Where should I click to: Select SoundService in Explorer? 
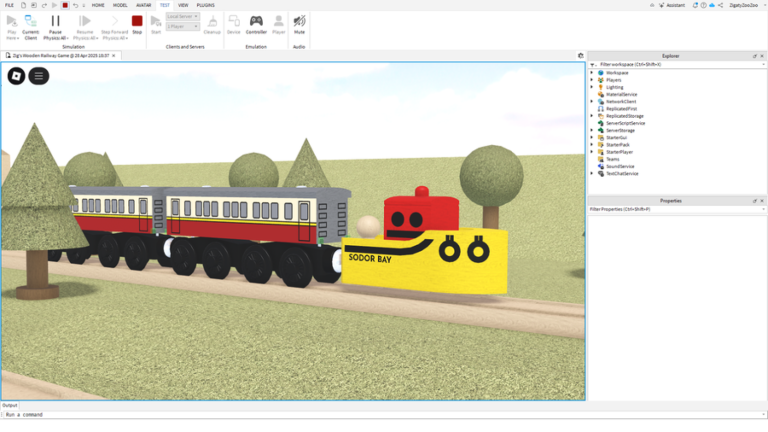pyautogui.click(x=620, y=167)
